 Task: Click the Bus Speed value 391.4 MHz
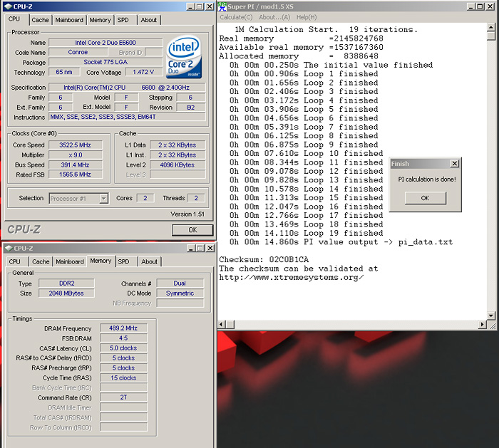coord(75,165)
